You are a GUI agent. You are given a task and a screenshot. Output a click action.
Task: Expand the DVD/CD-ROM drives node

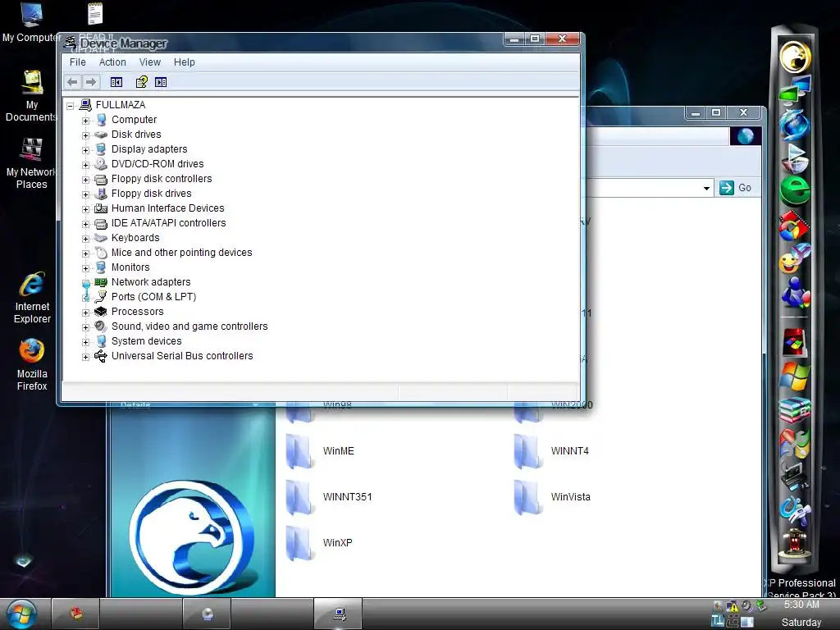coord(85,165)
